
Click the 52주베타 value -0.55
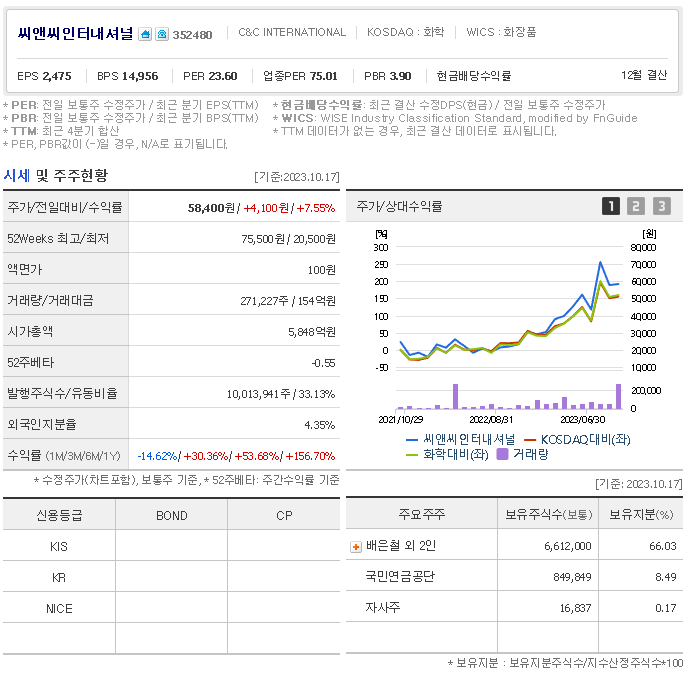pos(323,363)
